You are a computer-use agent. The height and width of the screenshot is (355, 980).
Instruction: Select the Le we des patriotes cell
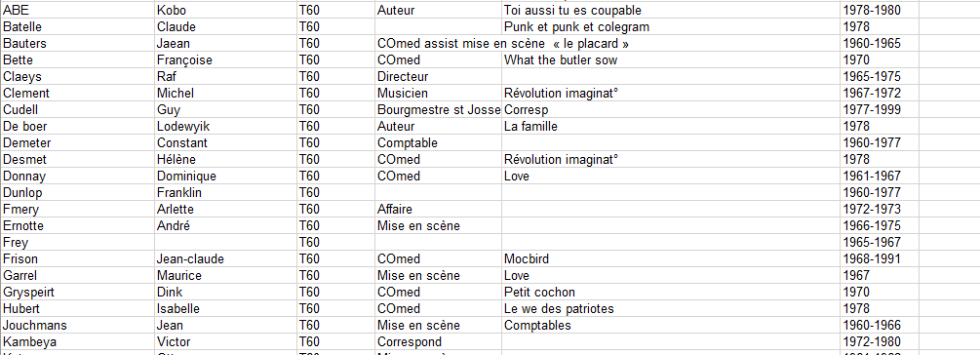click(670, 308)
